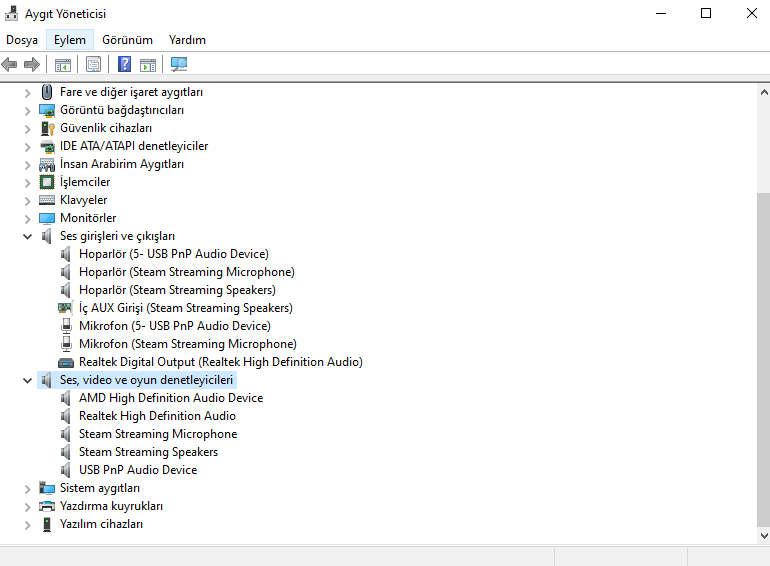Expand the Yazılım cihazları chevron
The image size is (770, 566).
click(28, 525)
